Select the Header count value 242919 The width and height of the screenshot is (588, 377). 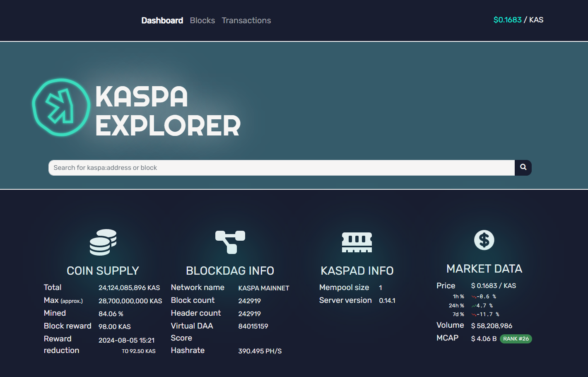pos(250,314)
